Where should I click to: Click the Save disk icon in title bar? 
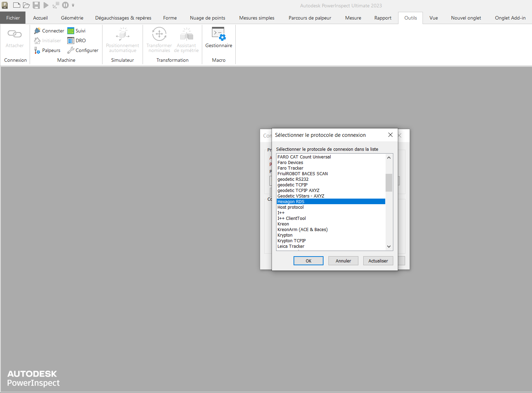click(36, 5)
